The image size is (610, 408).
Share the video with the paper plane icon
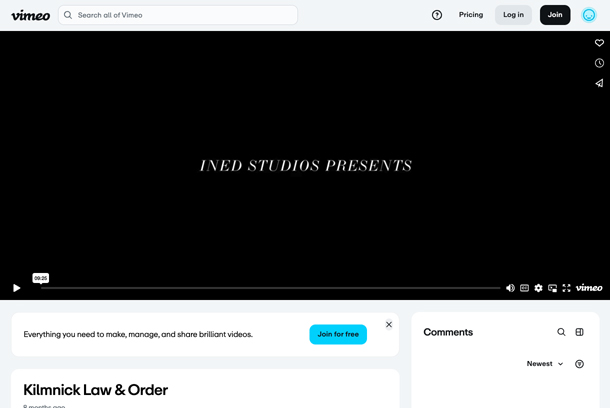click(599, 83)
